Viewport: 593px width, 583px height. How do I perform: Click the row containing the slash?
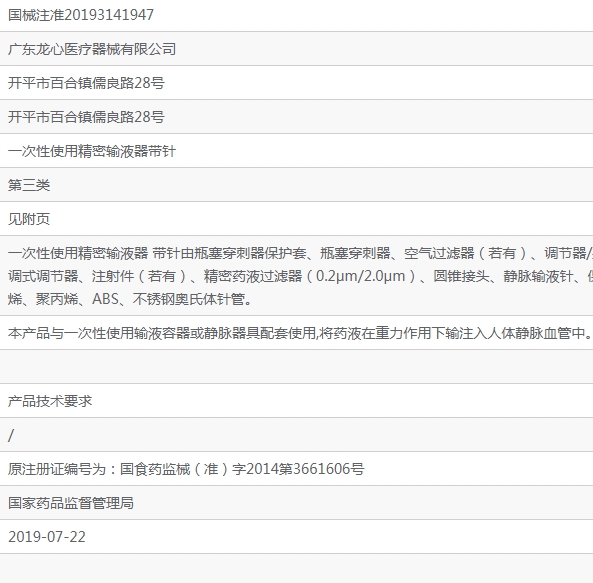[296, 435]
